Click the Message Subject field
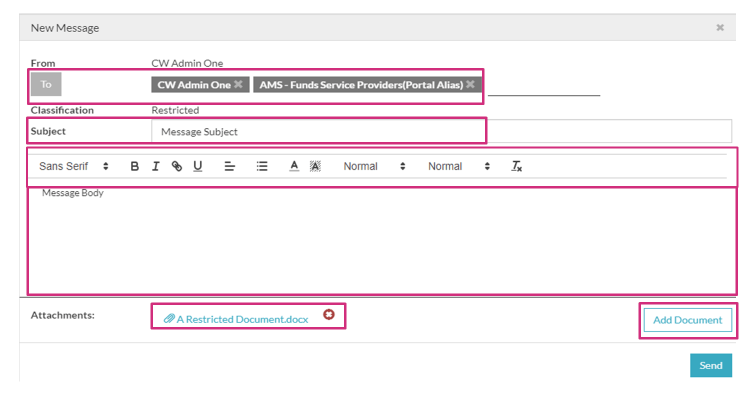Screen dimensions: 756x398 coord(441,131)
